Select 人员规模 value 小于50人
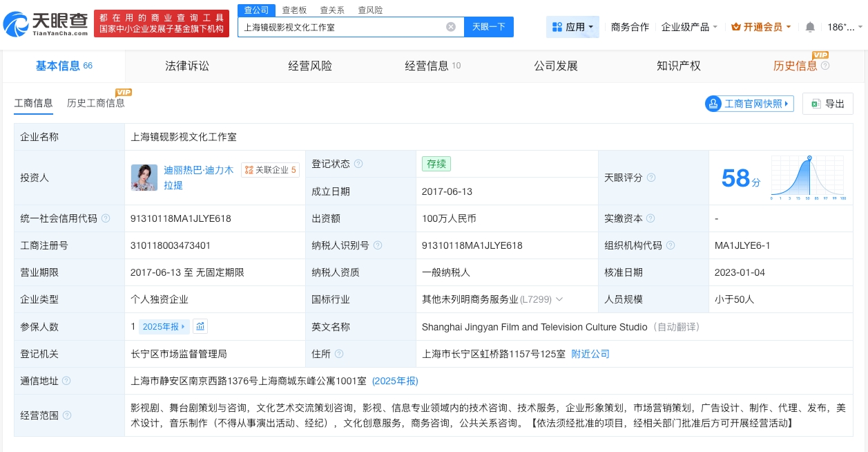 pos(735,300)
